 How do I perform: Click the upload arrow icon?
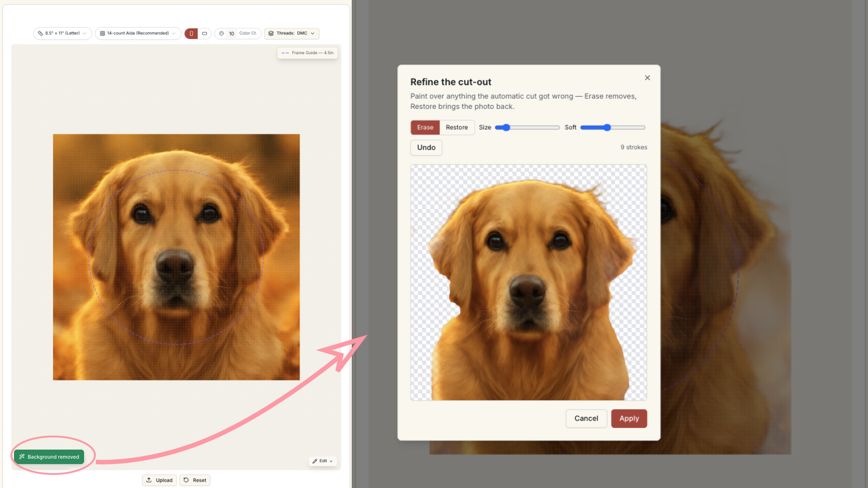(x=149, y=480)
